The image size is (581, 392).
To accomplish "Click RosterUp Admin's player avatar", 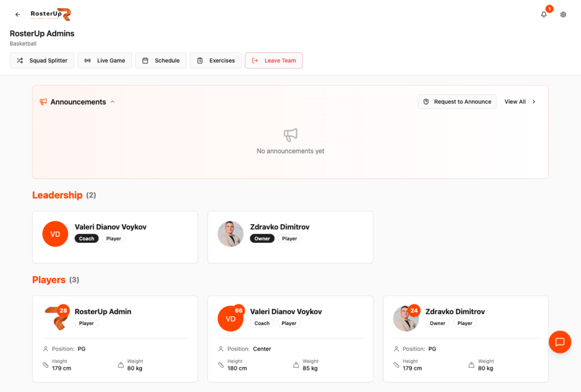I will pyautogui.click(x=55, y=318).
